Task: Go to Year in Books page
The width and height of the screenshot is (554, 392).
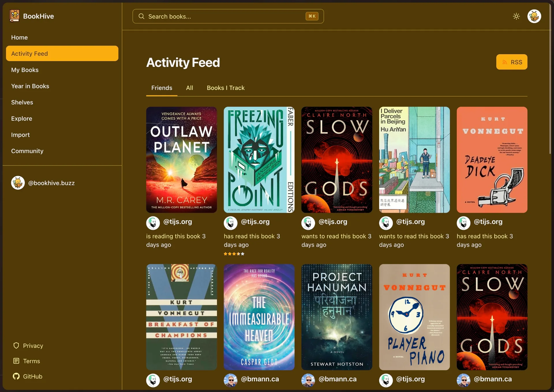Action: [x=30, y=86]
